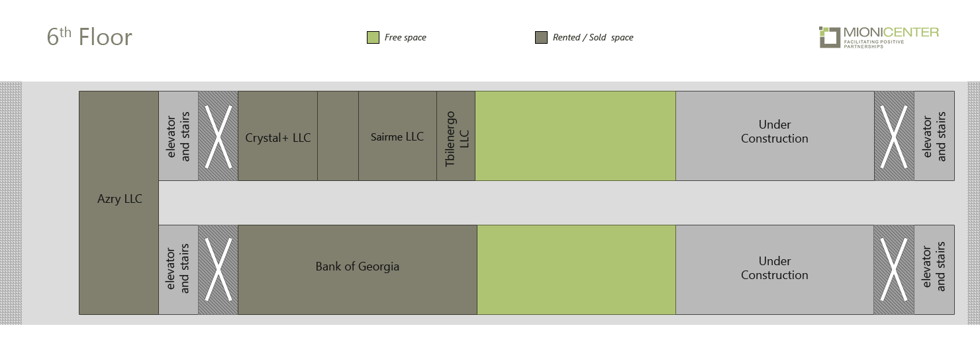Click the bottom-right crossed shaft symbol

click(x=895, y=270)
